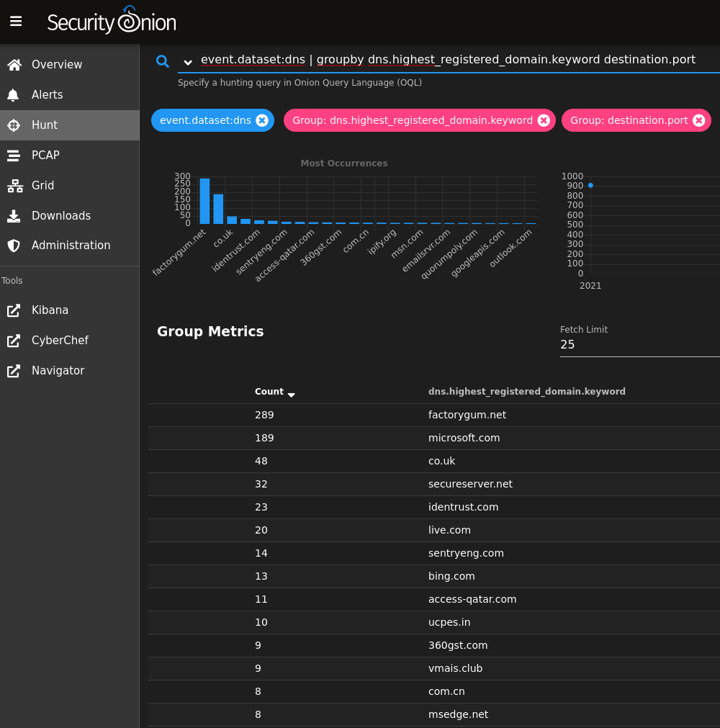Remove the destination.port group chip
Screen dimensions: 720x728
pos(698,121)
